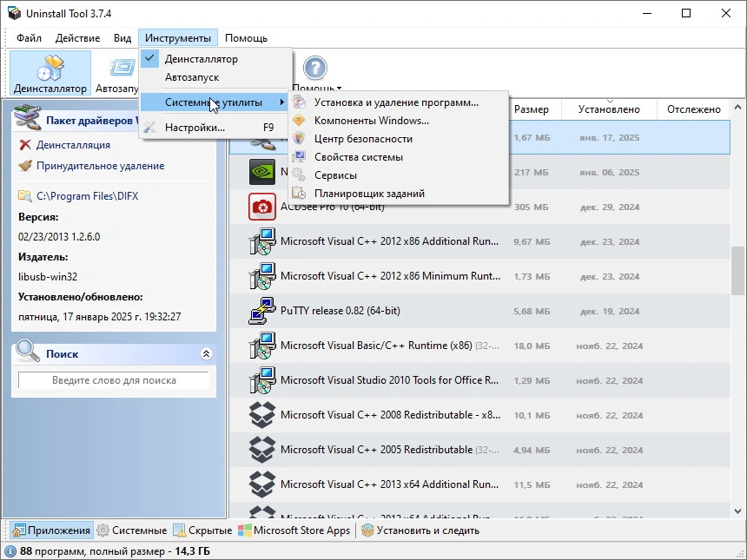This screenshot has width=747, height=560.
Task: Click the Установить и следить button
Action: [x=420, y=530]
